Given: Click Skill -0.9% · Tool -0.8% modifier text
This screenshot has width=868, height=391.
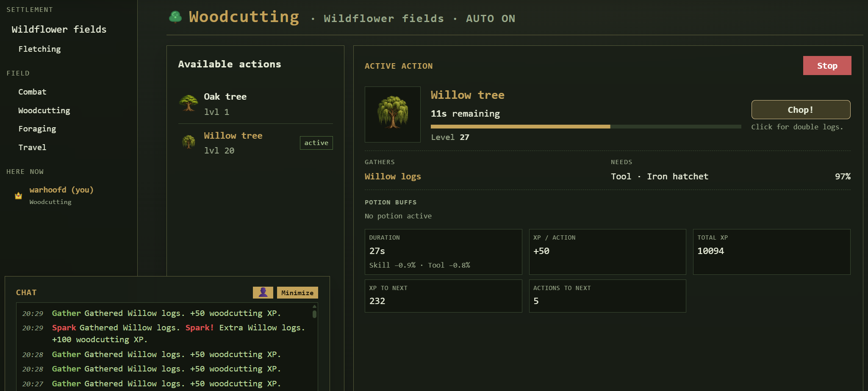Looking at the screenshot, I should pyautogui.click(x=419, y=265).
